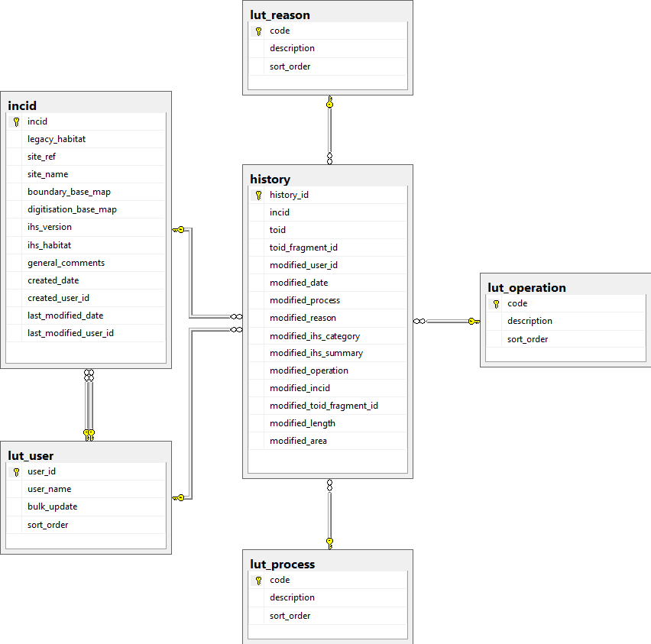Viewport: 651px width, 644px height.
Task: Click the infinity symbol on the history-lut_operation connector
Action: pyautogui.click(x=419, y=322)
